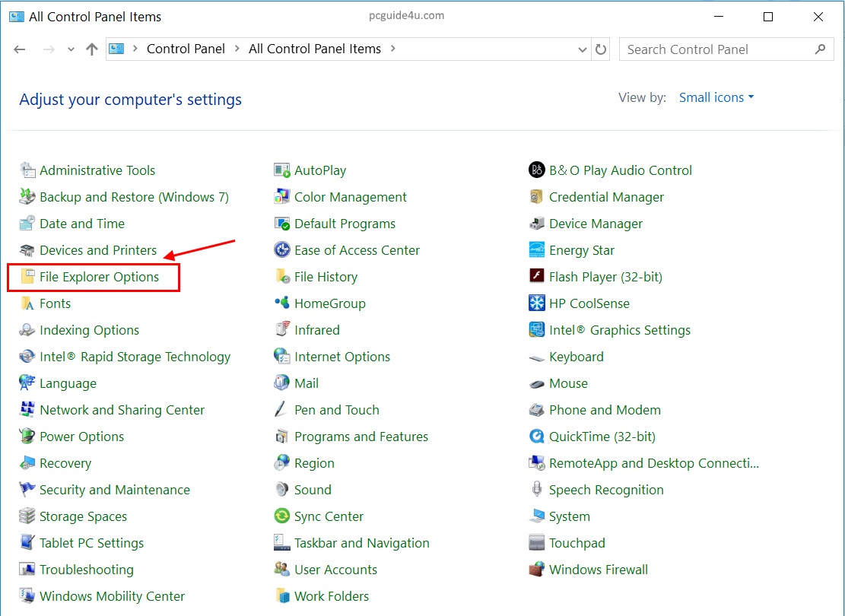Click the B&O Play Audio Control icon
Screen dimensions: 845x616
pos(537,170)
